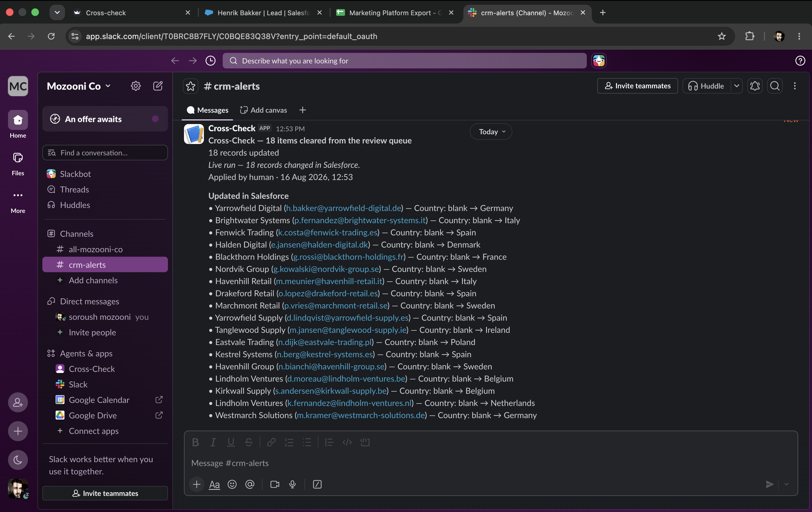
Task: Collapse the Direct messages section
Action: tap(89, 301)
